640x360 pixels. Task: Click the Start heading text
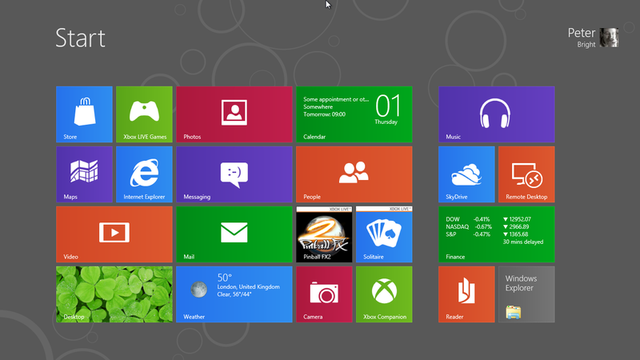(80, 38)
